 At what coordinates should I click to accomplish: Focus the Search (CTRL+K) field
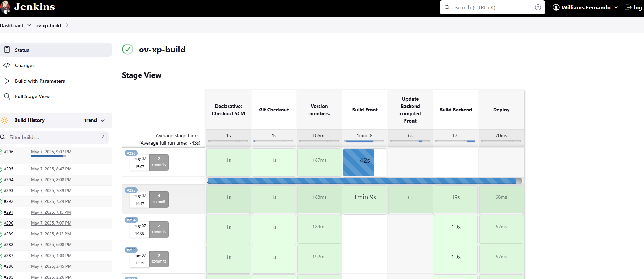(x=493, y=7)
